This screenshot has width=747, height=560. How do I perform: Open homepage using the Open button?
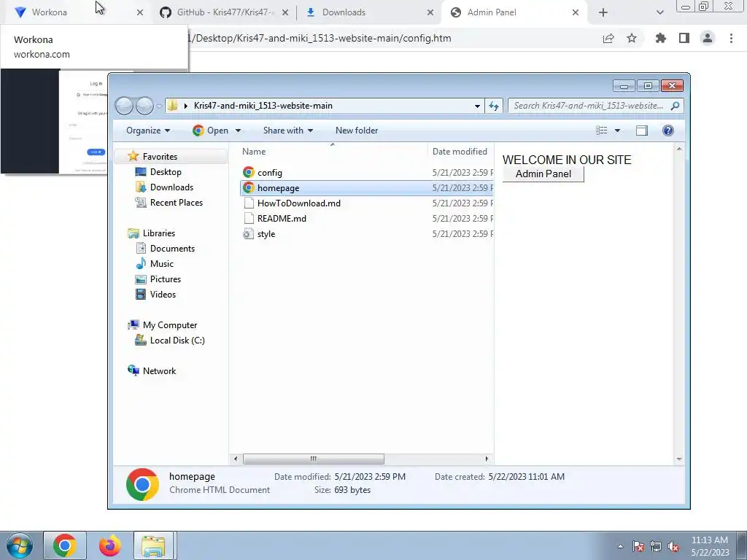[211, 131]
